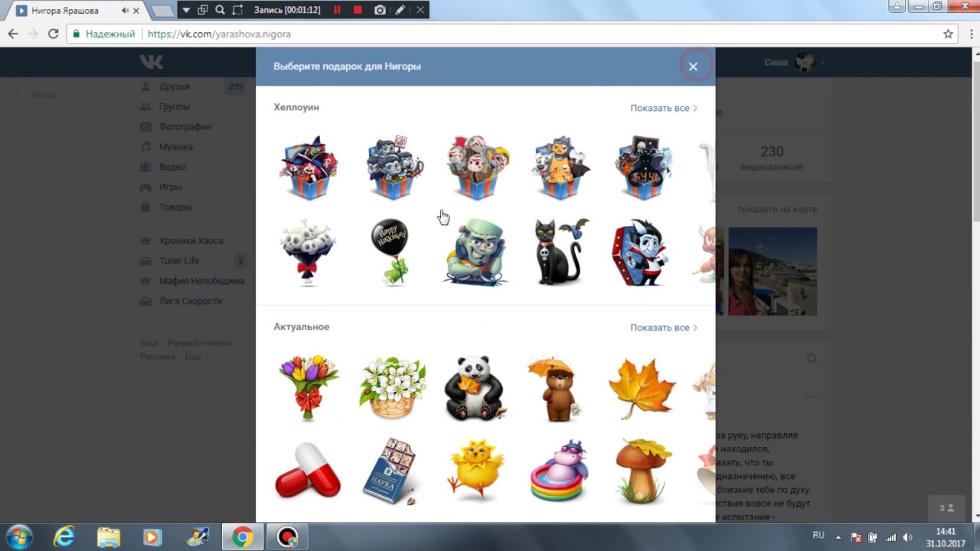
Task: Choose the bear with orange umbrella gift
Action: click(x=557, y=388)
